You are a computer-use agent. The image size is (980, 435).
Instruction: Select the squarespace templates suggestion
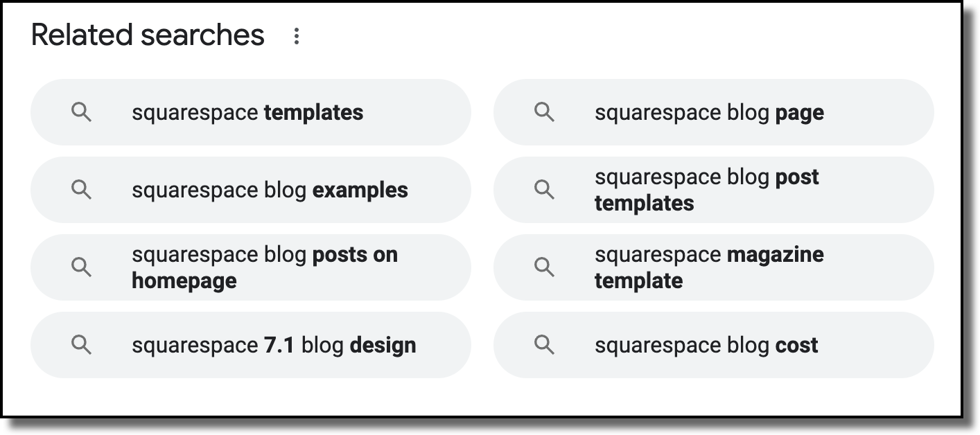click(x=251, y=112)
